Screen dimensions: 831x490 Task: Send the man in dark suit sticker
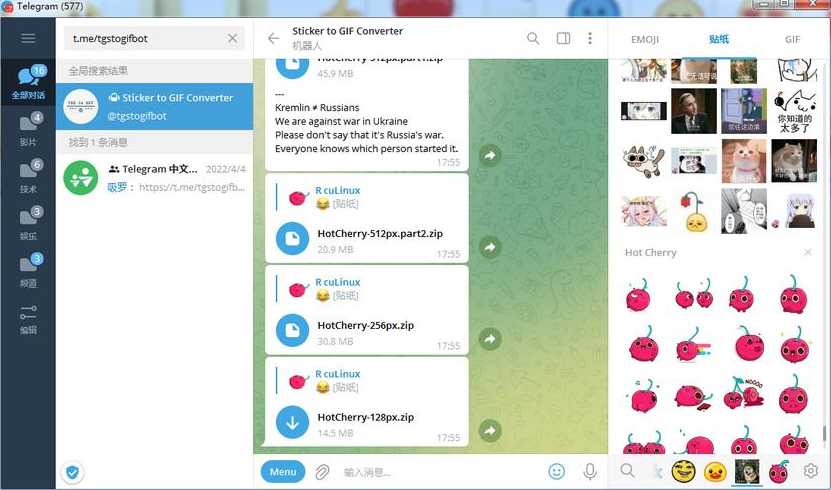(x=694, y=111)
